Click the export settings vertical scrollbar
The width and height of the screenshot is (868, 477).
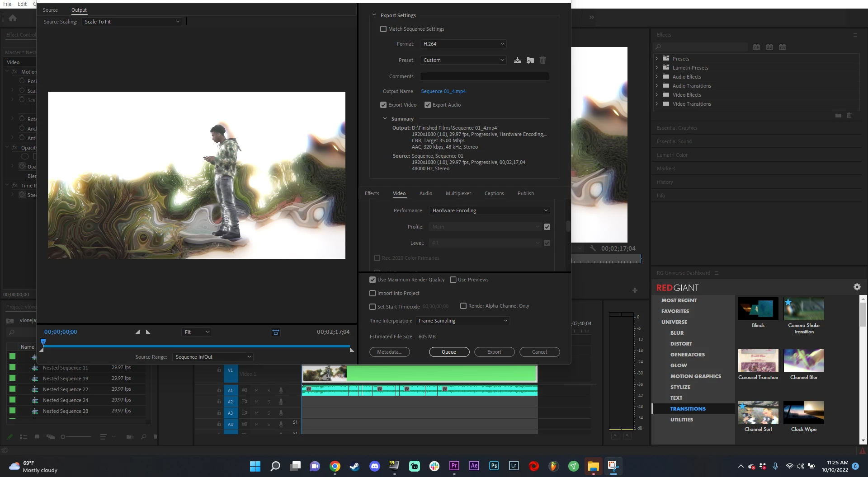[x=568, y=226]
